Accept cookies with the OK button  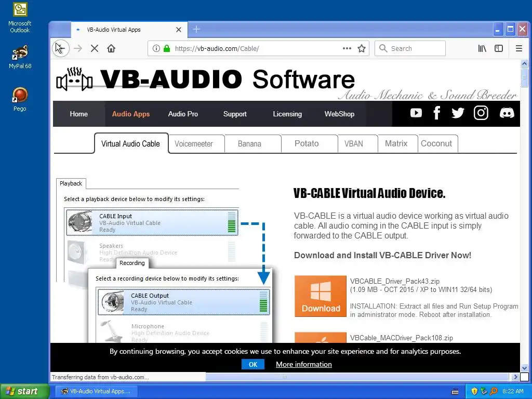coord(253,364)
